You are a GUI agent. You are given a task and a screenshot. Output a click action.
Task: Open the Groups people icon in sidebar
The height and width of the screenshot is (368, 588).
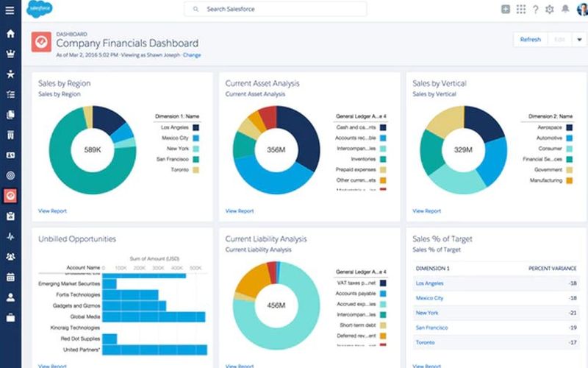10,256
